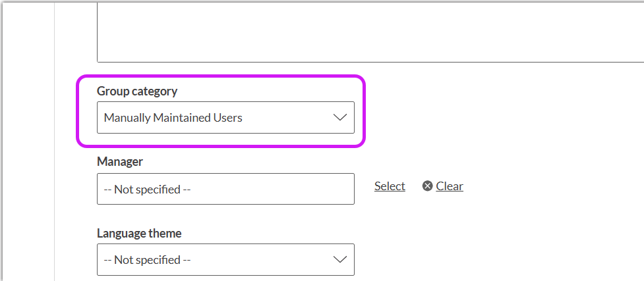Viewport: 644px width, 281px height.
Task: Click the Not specified text in Manager
Action: [147, 190]
